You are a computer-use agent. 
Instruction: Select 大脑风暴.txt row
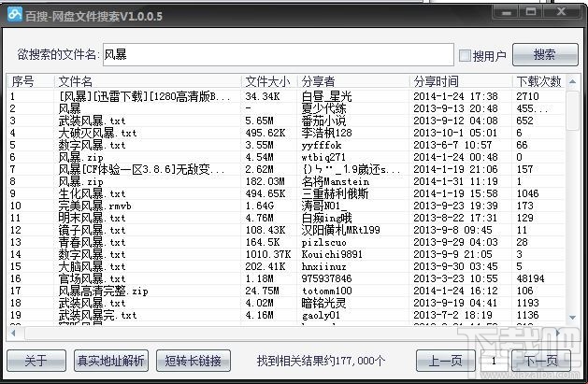click(286, 266)
